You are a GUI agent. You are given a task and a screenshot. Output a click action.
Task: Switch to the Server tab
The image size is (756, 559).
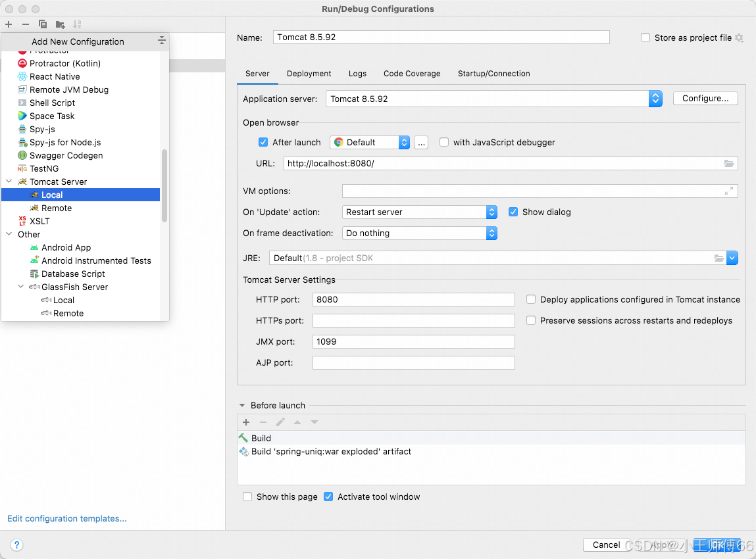click(257, 74)
